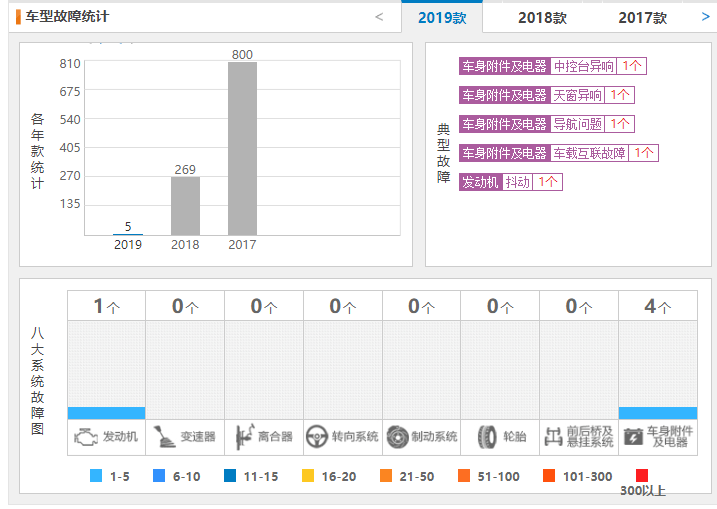Click the 车型故障统计 heading
The height and width of the screenshot is (509, 717).
tap(67, 16)
